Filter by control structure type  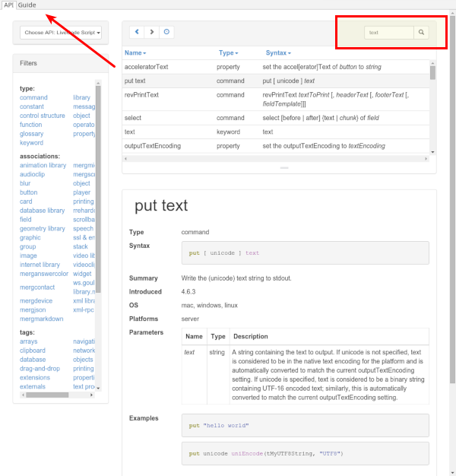pos(42,116)
